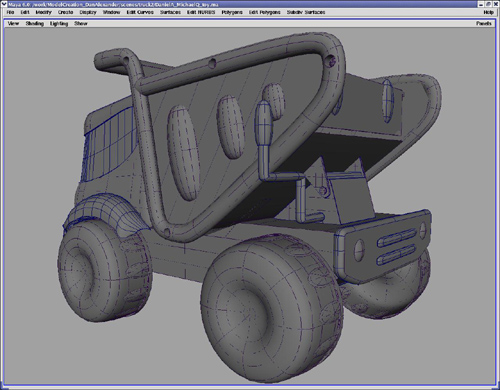Open the viewport Show menu

[81, 23]
